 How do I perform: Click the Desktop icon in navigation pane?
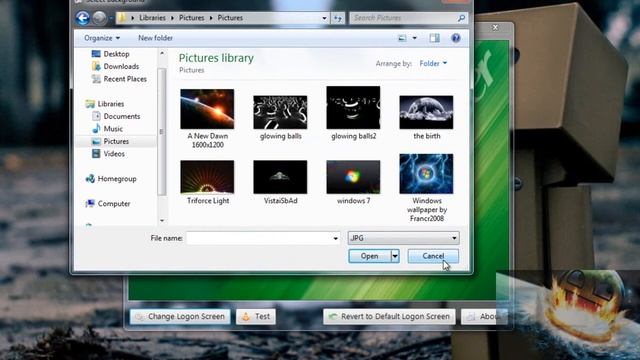pyautogui.click(x=96, y=54)
